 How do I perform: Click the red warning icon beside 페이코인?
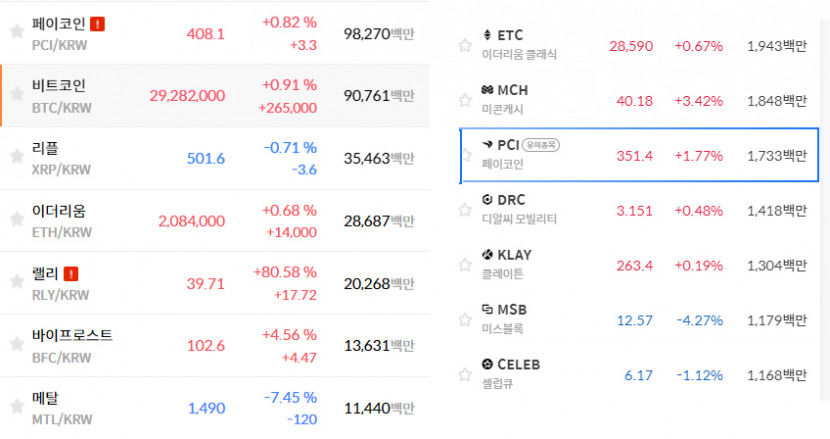97,24
